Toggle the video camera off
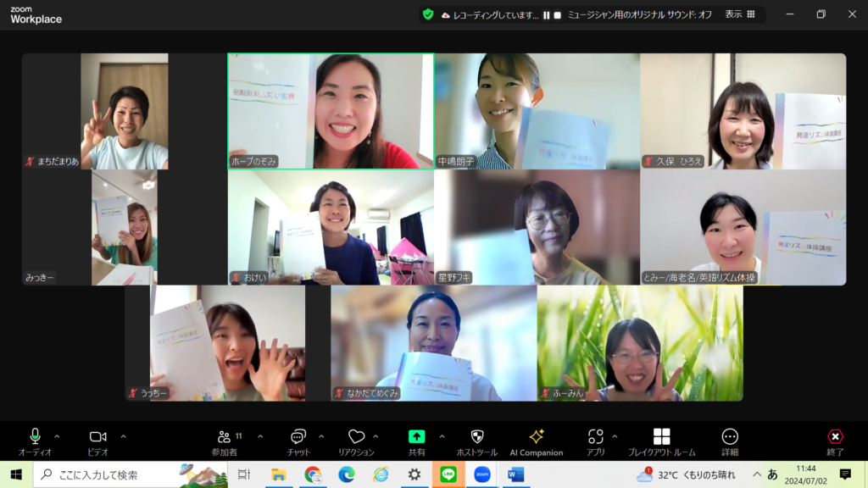Image resolution: width=868 pixels, height=488 pixels. 97,439
